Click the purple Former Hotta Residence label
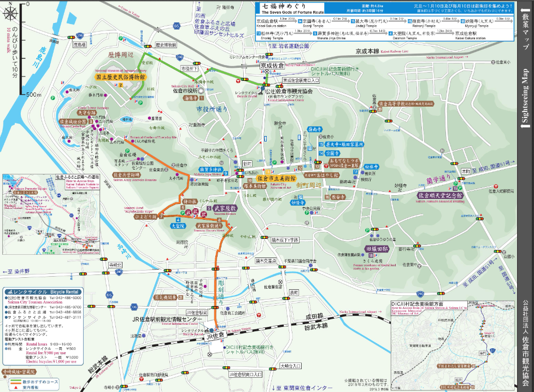 coord(377,249)
